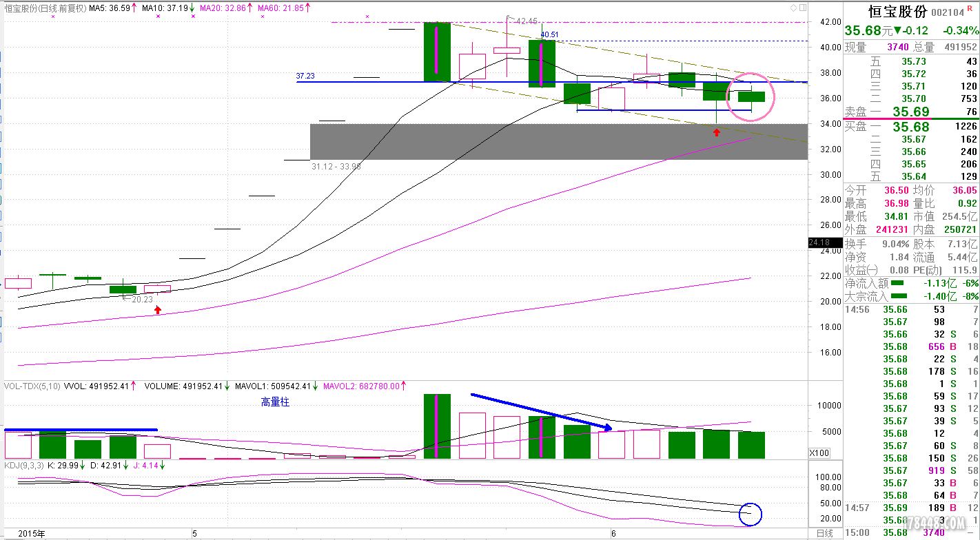Click the MA20: 32.86 indicator label
Screen dimensions: 980x540
224,9
